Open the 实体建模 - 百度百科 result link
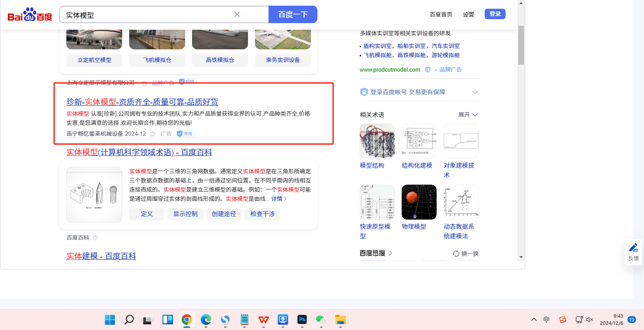The width and height of the screenshot is (644, 330). pos(101,256)
